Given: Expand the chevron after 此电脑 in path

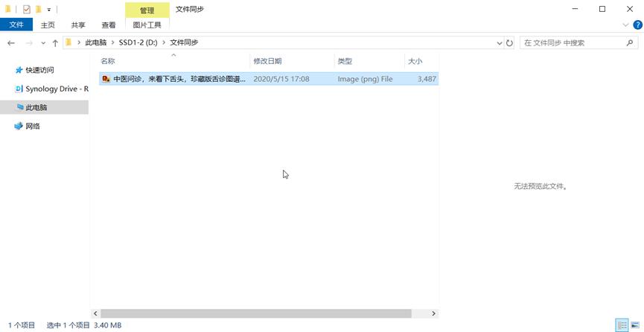Looking at the screenshot, I should click(113, 42).
